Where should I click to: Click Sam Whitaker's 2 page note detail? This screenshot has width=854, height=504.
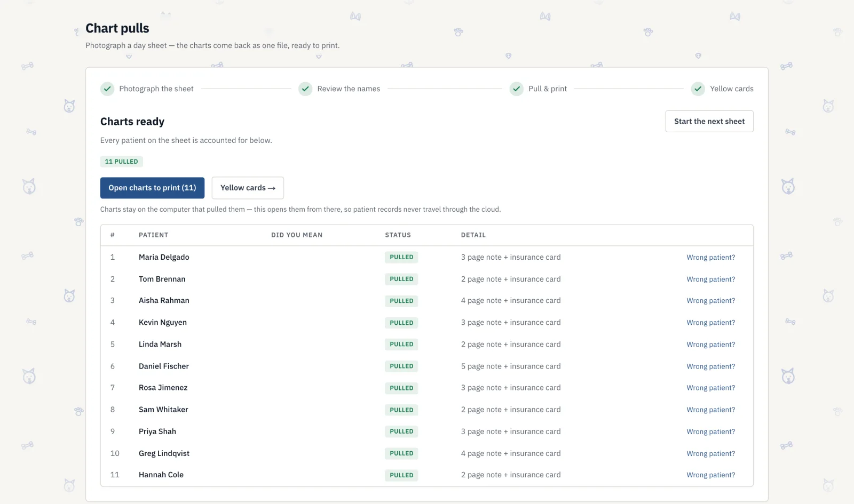click(x=511, y=410)
